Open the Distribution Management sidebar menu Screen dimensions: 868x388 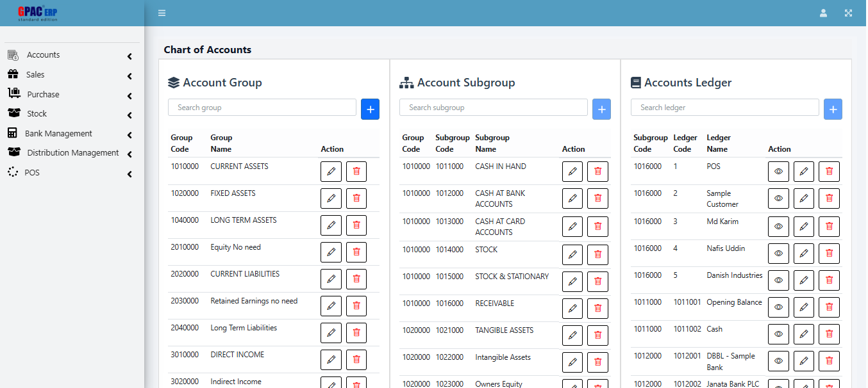click(71, 153)
